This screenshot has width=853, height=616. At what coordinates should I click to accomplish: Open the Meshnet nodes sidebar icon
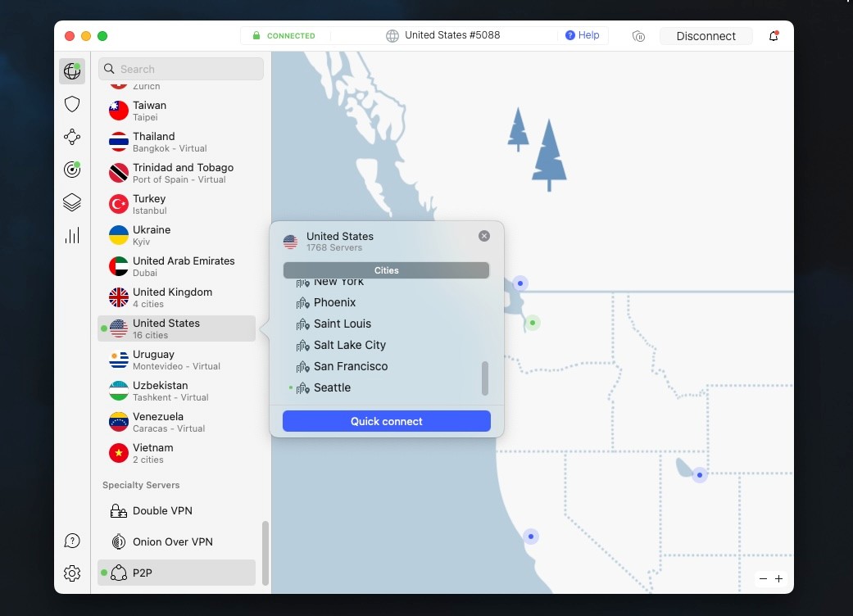click(72, 137)
